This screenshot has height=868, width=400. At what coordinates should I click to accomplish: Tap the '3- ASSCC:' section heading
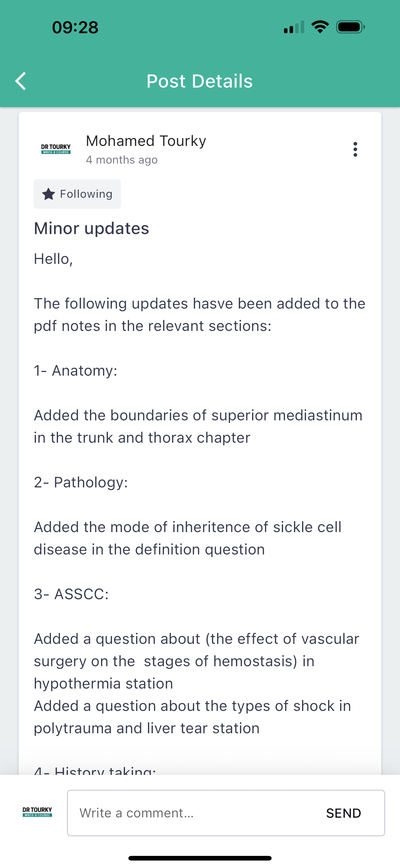71,594
